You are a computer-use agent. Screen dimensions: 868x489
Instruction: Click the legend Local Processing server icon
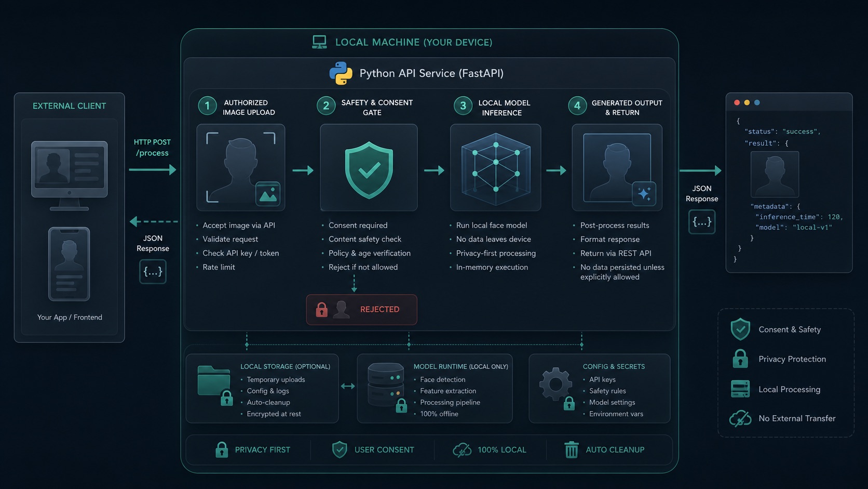[x=740, y=389]
